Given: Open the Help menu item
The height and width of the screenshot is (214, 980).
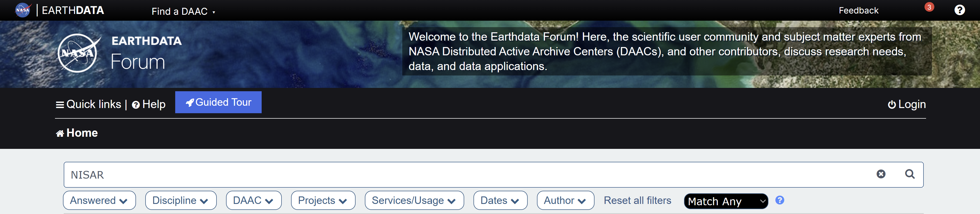Looking at the screenshot, I should [149, 104].
